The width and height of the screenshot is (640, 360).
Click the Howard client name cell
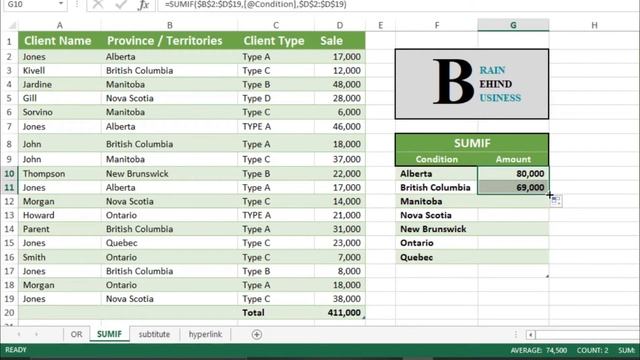tap(60, 215)
